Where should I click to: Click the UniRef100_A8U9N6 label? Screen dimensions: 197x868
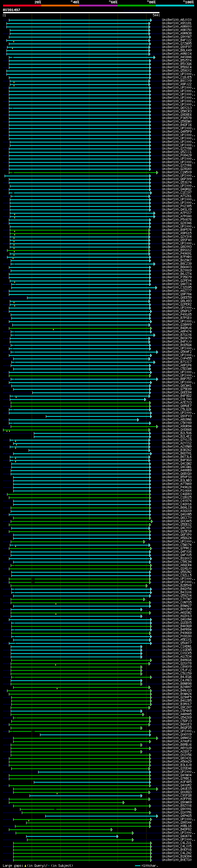click(x=177, y=419)
